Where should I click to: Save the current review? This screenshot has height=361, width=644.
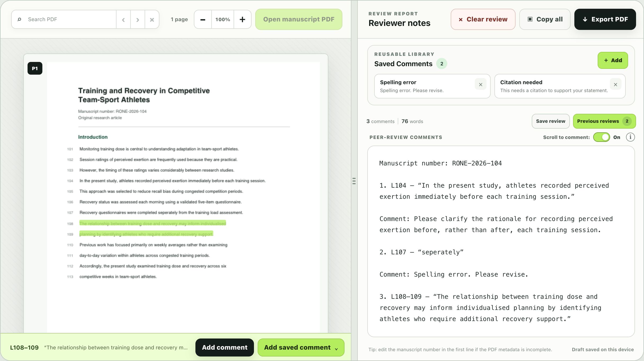click(x=551, y=121)
